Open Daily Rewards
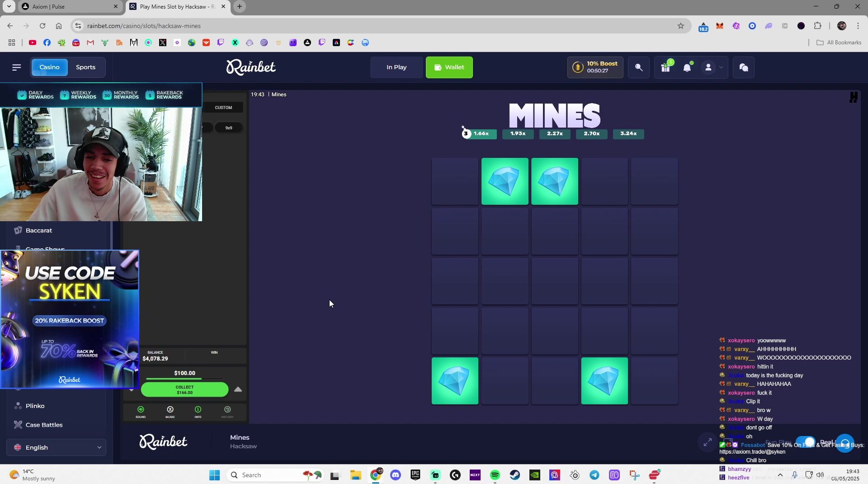 [x=35, y=95]
